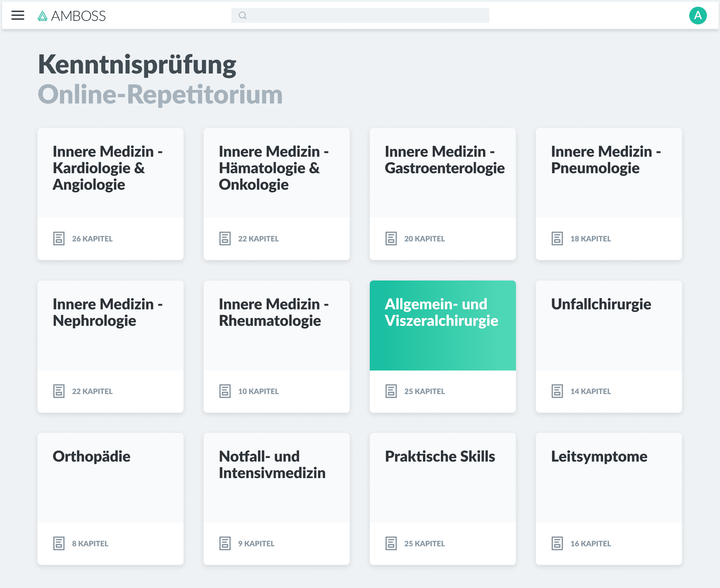This screenshot has width=720, height=588.
Task: Click the chapters icon on Allgemein- und Viszeralchirurgie card
Action: [391, 390]
